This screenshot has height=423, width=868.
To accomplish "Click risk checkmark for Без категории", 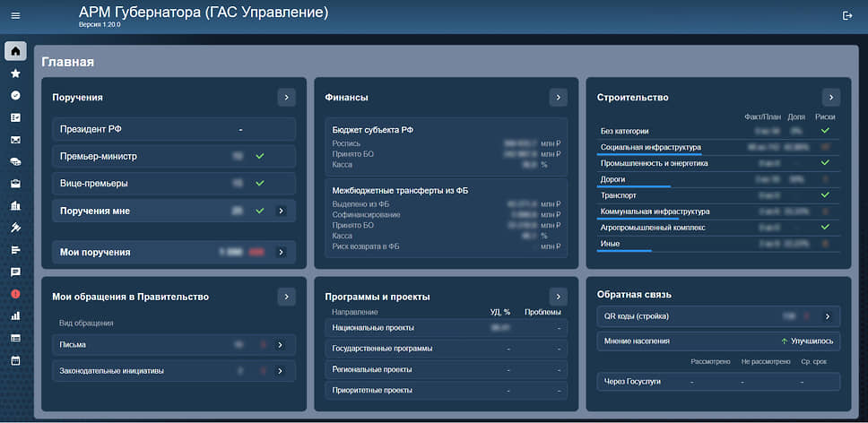I will click(x=825, y=131).
